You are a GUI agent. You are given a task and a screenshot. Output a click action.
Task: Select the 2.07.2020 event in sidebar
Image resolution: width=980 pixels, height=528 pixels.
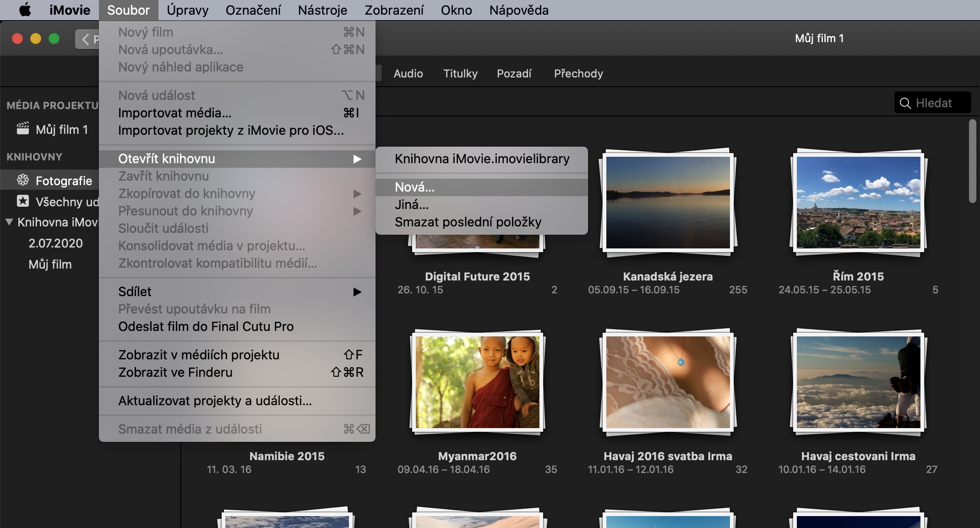point(55,243)
